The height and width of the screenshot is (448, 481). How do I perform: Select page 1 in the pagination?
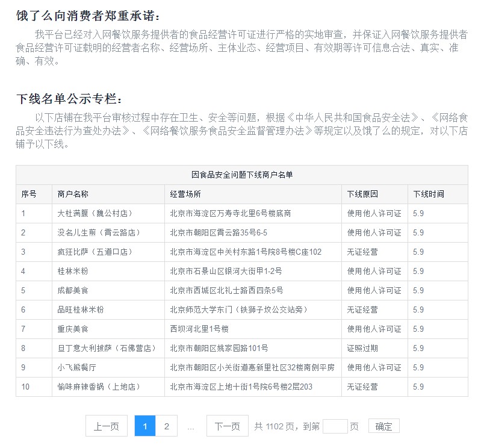pyautogui.click(x=145, y=426)
